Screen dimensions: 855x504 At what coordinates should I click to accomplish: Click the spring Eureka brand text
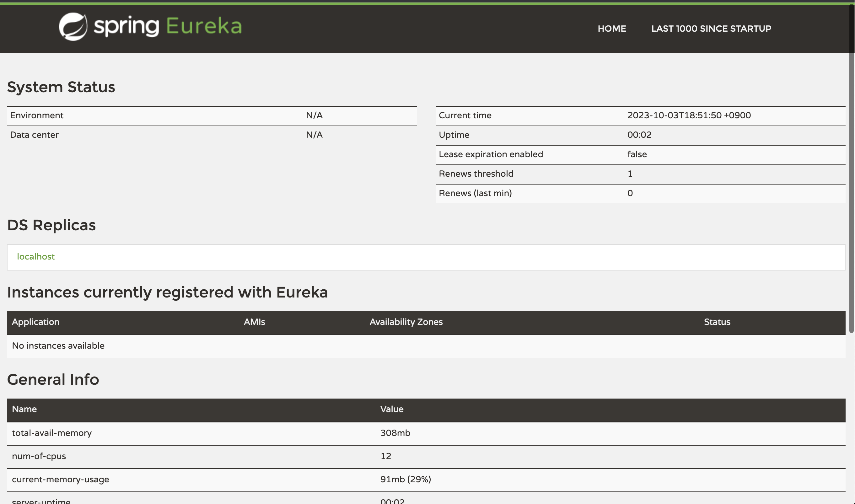(x=168, y=26)
